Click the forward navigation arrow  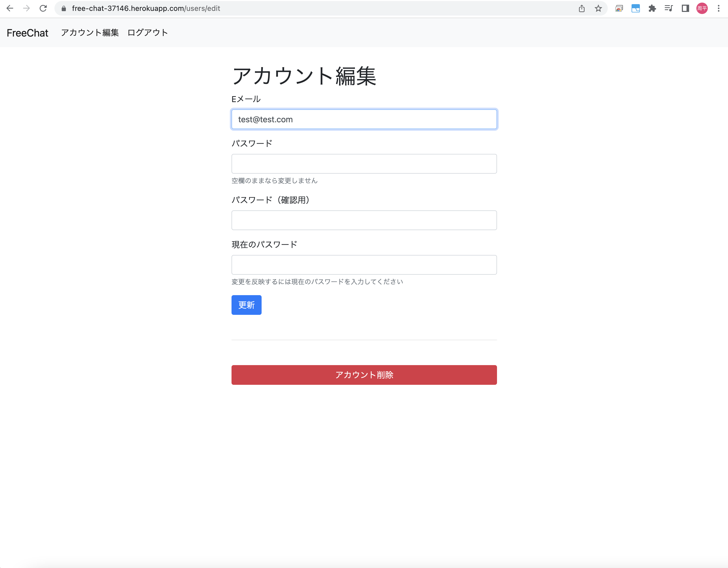(26, 8)
